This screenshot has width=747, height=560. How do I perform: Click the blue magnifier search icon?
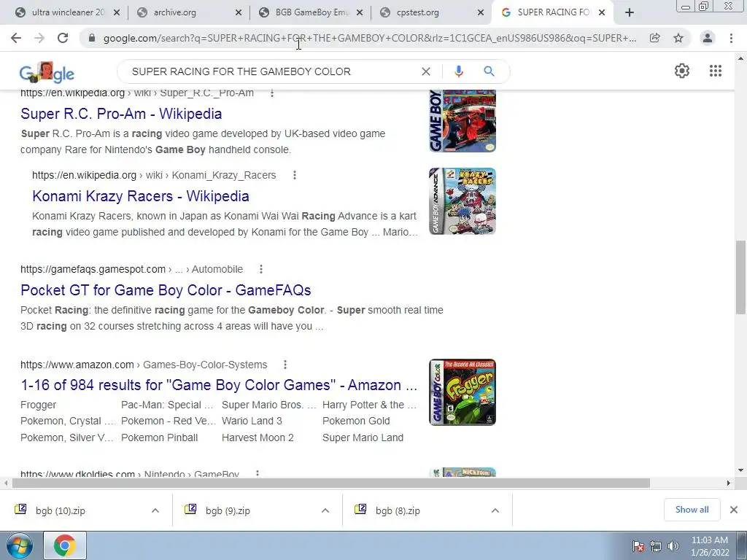489,71
